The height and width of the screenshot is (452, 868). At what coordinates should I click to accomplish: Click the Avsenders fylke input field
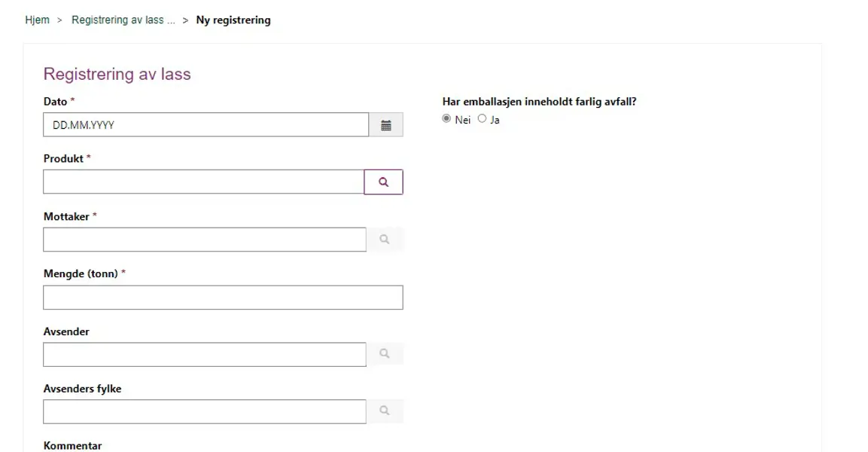pyautogui.click(x=204, y=412)
